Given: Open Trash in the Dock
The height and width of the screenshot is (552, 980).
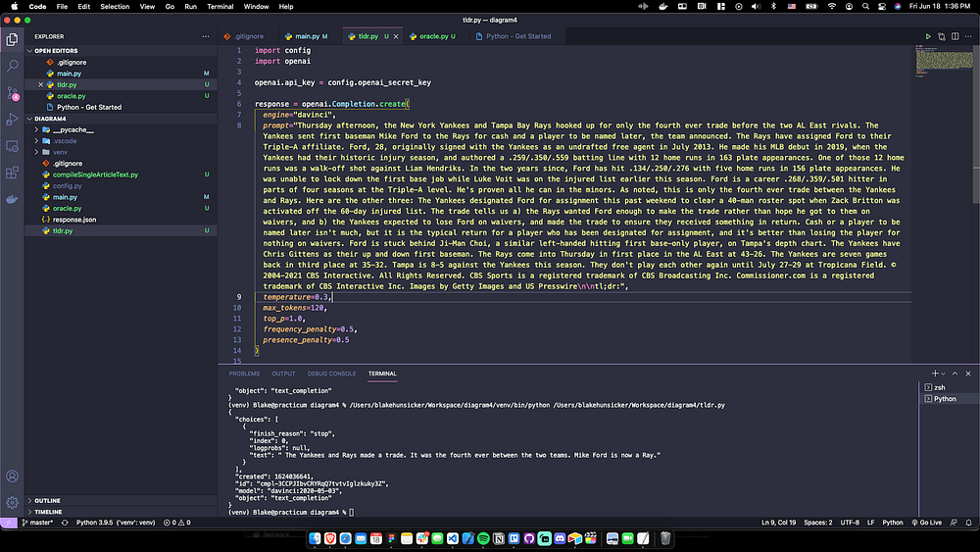Looking at the screenshot, I should pos(665,538).
